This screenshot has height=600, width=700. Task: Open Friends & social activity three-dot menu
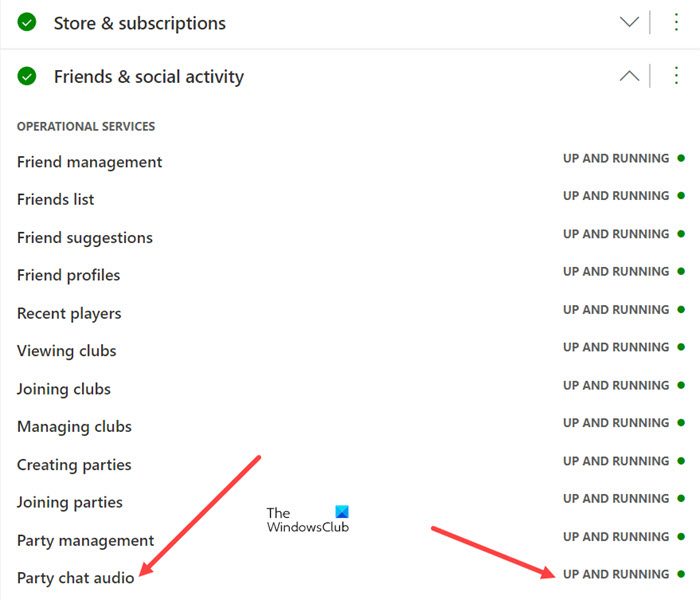(676, 76)
